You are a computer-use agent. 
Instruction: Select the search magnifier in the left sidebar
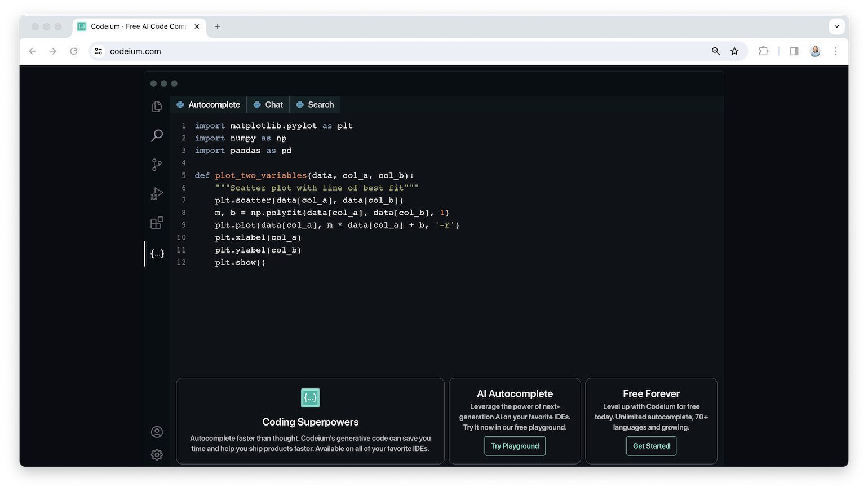157,135
